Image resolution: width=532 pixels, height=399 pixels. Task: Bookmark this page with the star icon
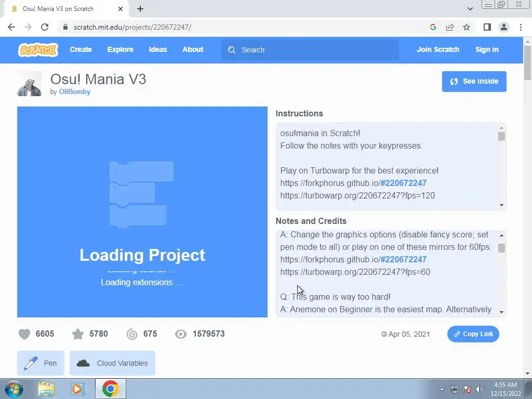tap(467, 27)
